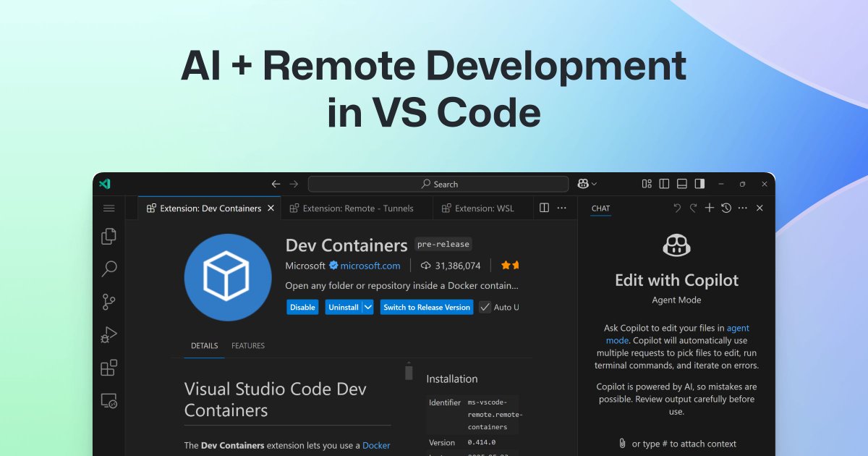Select the Run and Debug icon
The image size is (868, 456).
pos(109,334)
